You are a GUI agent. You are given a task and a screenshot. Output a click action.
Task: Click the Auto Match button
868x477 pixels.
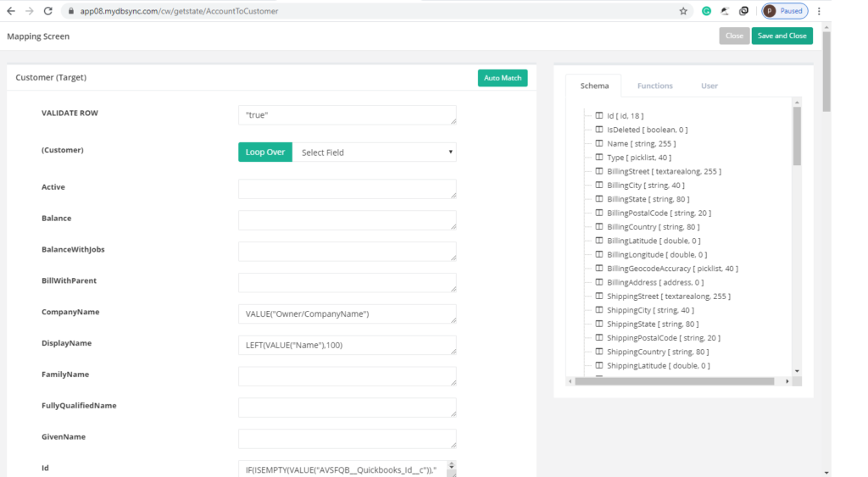pyautogui.click(x=503, y=78)
